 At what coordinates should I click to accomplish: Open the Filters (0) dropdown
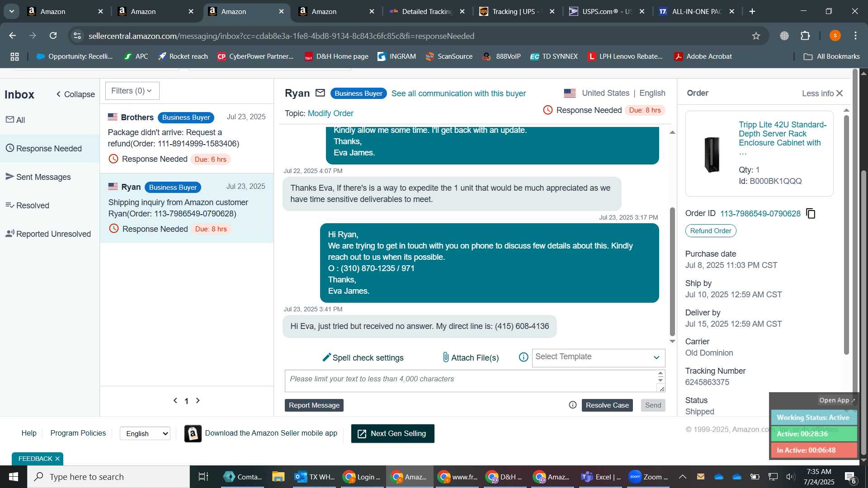(132, 91)
